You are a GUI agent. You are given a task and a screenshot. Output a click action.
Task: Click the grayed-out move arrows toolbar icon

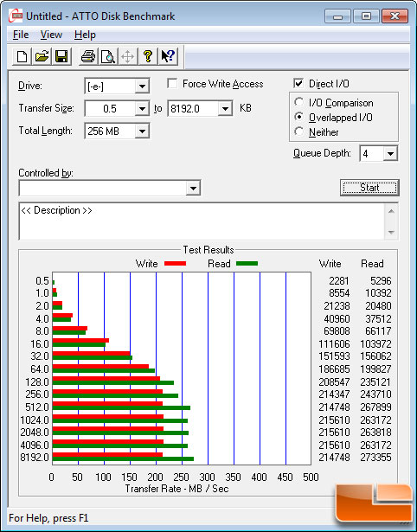127,56
